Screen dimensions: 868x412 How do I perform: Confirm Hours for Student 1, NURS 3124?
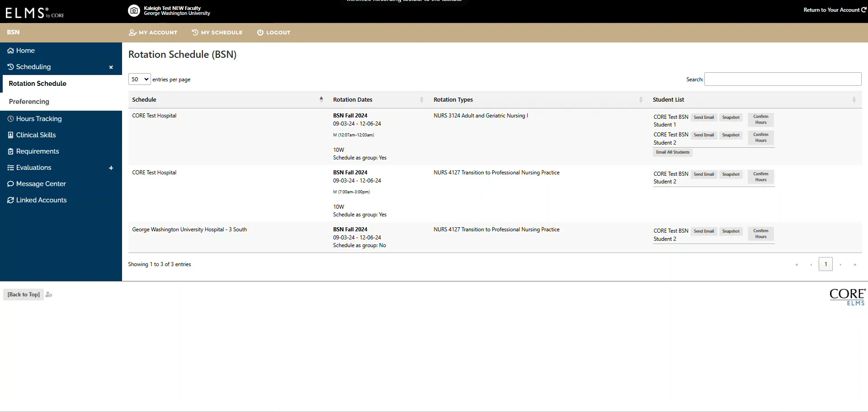click(x=761, y=120)
